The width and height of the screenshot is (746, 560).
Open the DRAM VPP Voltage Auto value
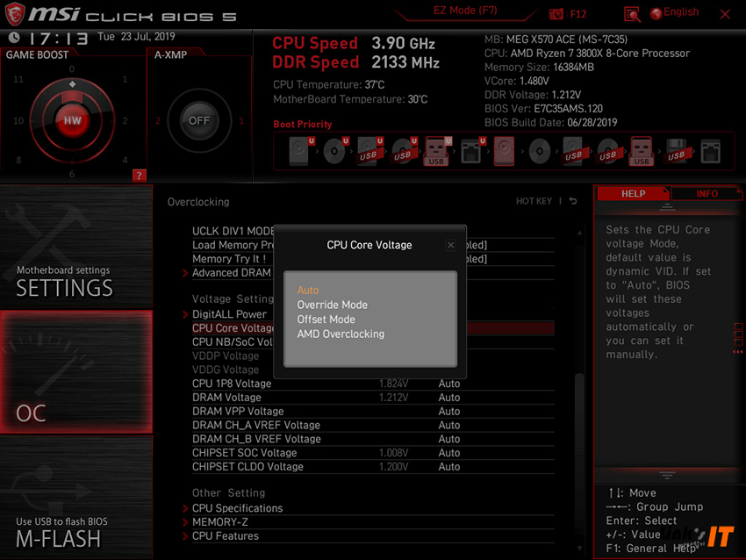[x=449, y=411]
